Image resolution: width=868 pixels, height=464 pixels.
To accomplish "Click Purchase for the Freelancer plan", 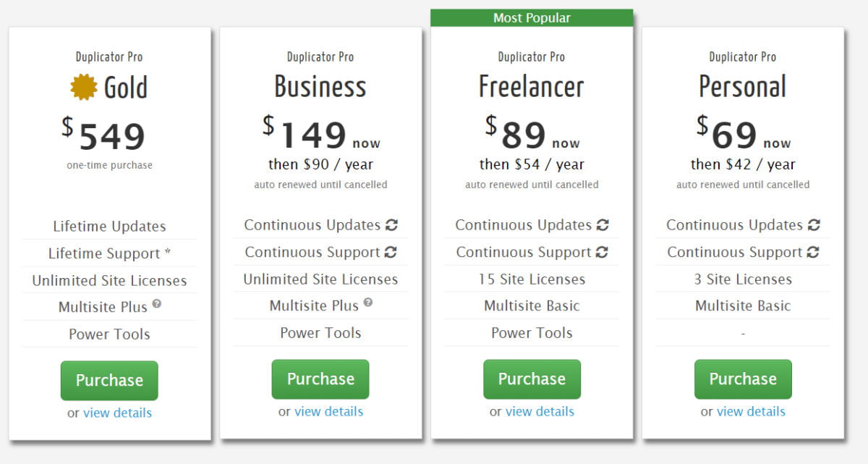I will click(532, 379).
